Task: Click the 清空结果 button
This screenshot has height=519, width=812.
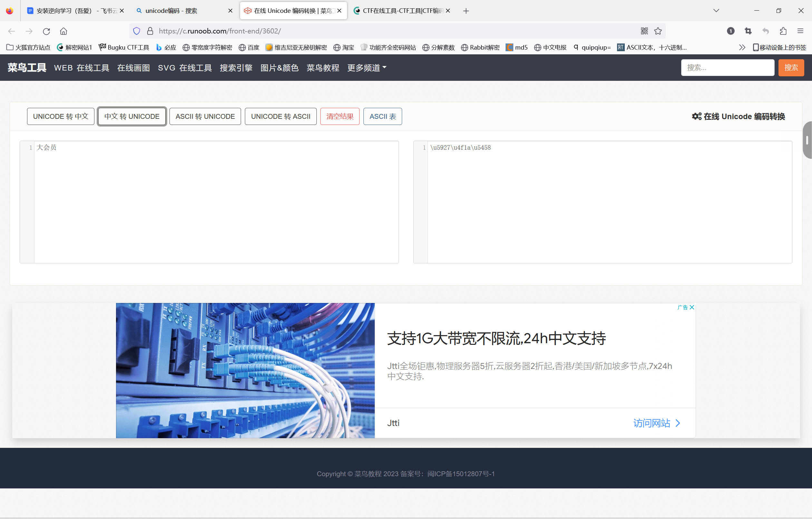Action: (x=340, y=116)
